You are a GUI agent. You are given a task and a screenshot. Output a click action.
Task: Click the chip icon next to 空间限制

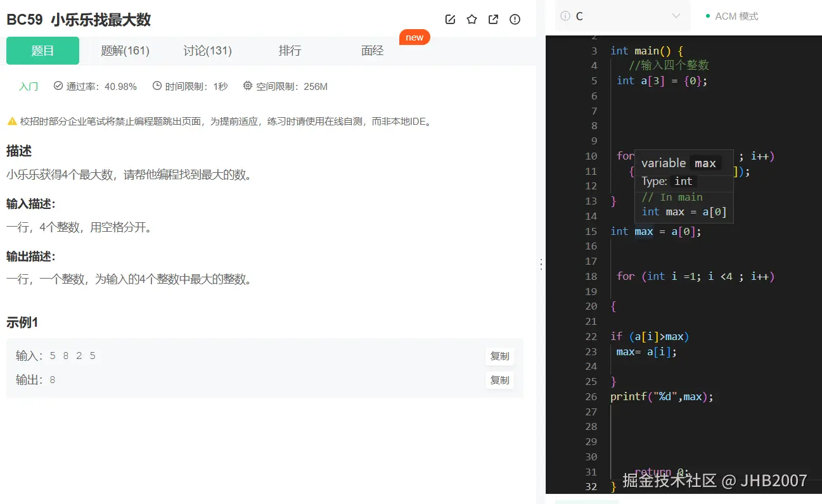(x=247, y=86)
